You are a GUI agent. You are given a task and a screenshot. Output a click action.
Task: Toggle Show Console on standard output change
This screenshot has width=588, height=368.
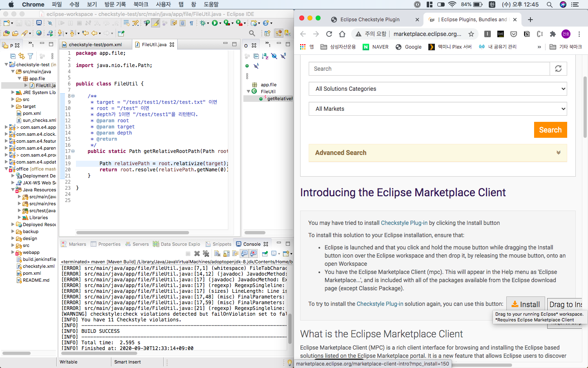(244, 254)
